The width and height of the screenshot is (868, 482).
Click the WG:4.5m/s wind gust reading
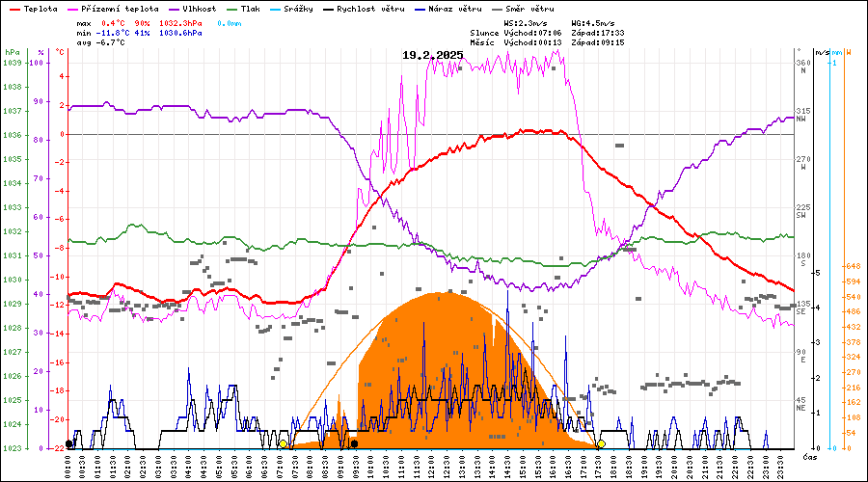pyautogui.click(x=590, y=22)
